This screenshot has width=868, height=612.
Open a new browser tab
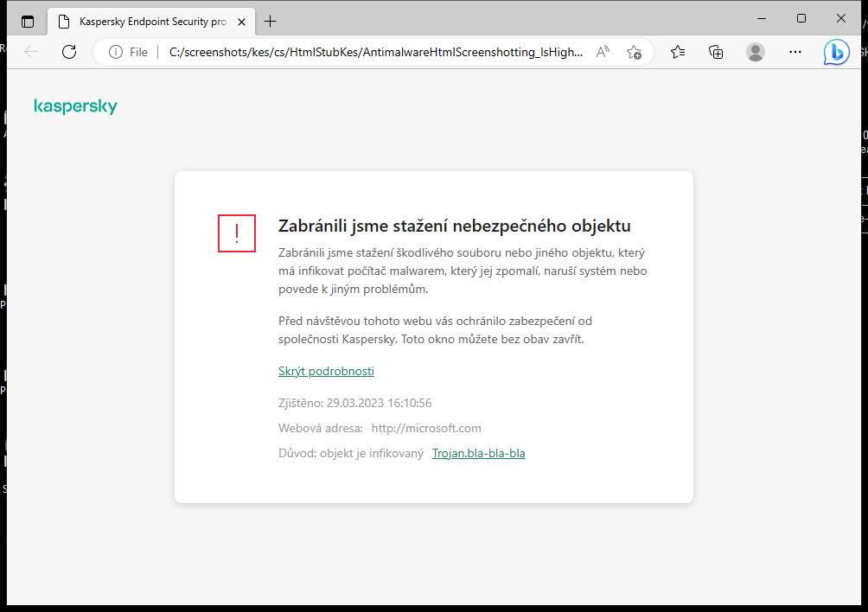pos(271,22)
